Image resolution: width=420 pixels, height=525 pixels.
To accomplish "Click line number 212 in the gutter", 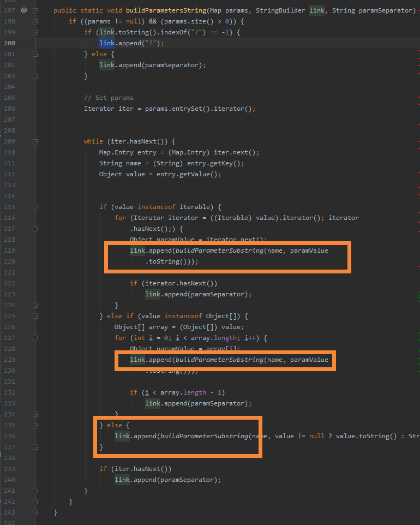I will click(x=9, y=174).
